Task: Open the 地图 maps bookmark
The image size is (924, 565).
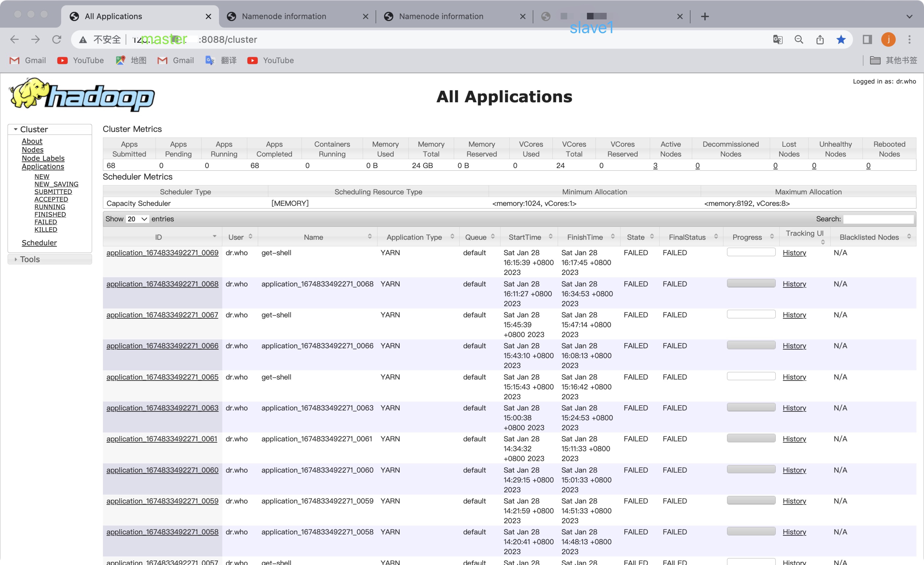Action: coord(131,61)
